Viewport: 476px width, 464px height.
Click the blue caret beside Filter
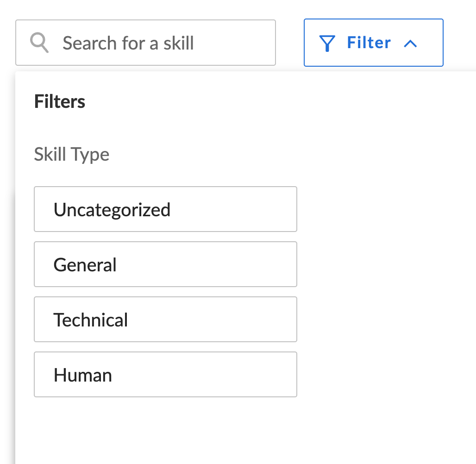410,44
